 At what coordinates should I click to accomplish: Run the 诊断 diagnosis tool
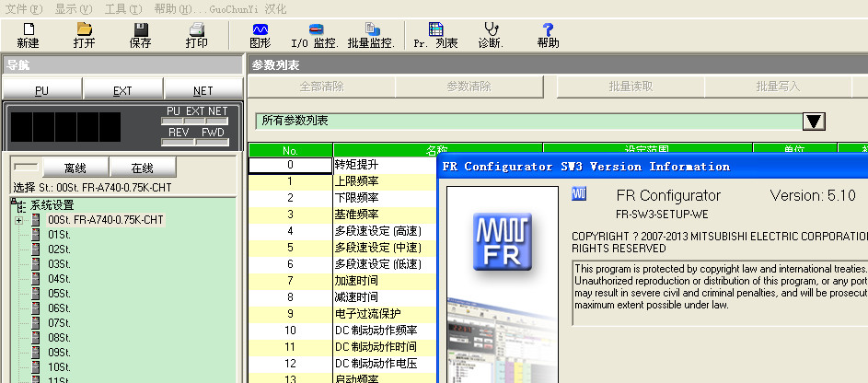(x=491, y=30)
